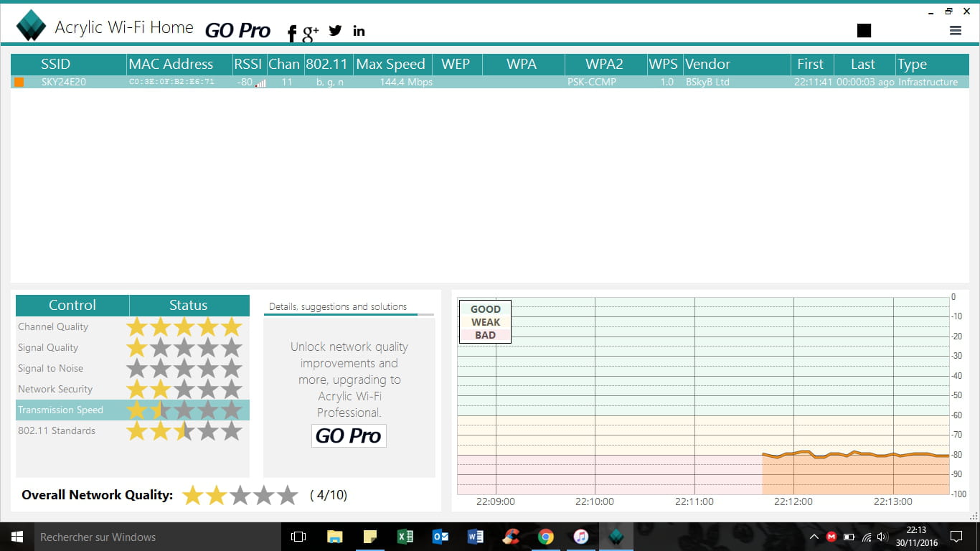The image size is (980, 551).
Task: Open the Windows Start menu
Action: tap(17, 537)
